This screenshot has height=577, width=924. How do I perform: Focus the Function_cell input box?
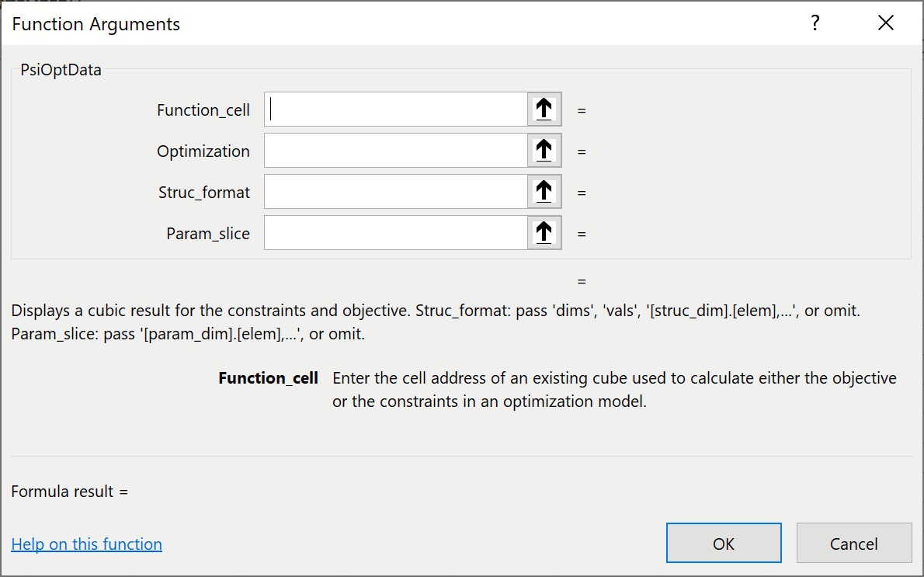point(396,109)
